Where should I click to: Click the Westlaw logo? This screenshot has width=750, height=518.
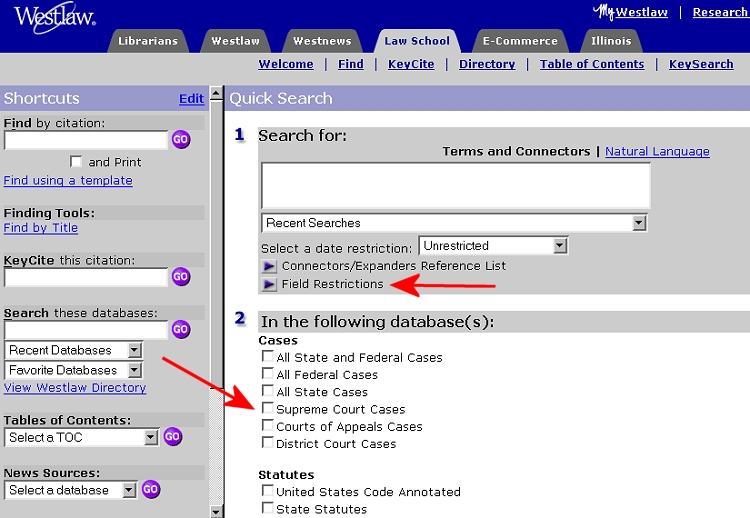[x=55, y=18]
